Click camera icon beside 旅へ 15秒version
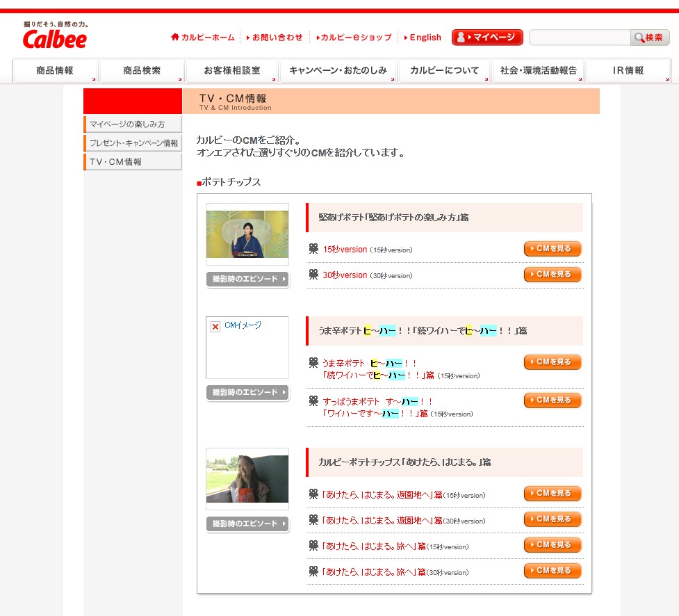This screenshot has height=616, width=679. pos(313,545)
